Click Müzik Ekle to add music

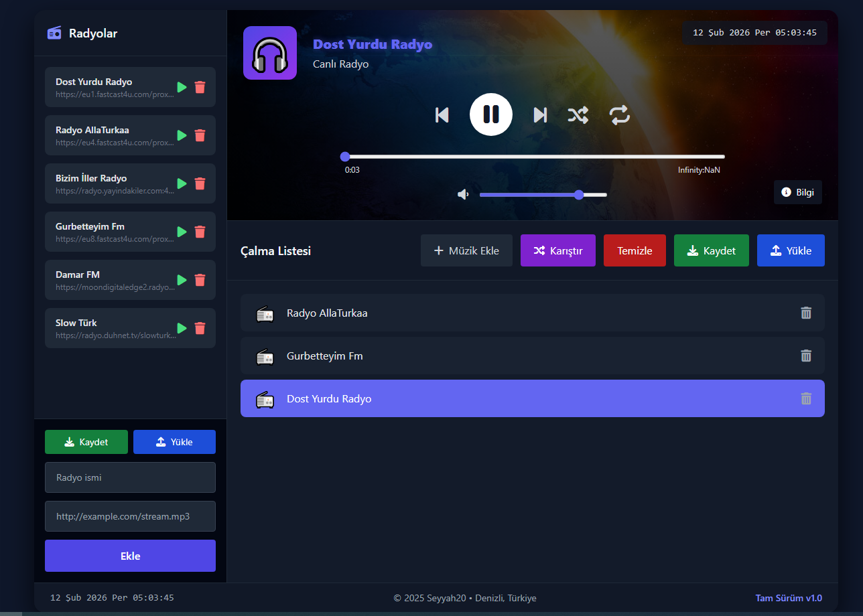(466, 250)
